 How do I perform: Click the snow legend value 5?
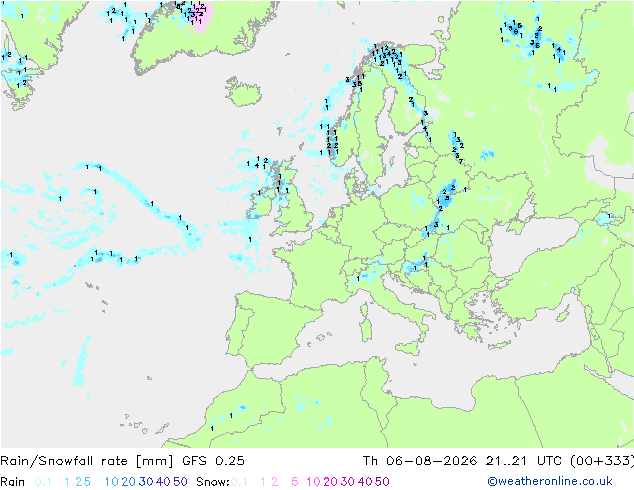[x=295, y=482]
